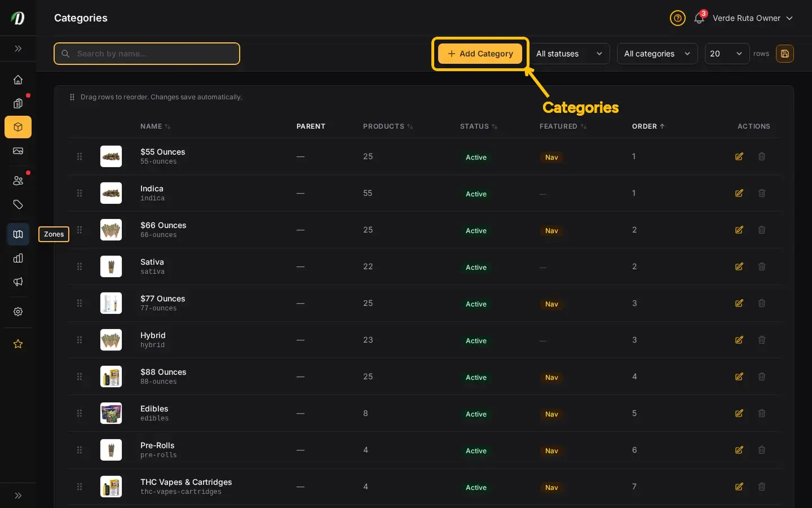This screenshot has height=508, width=812.
Task: Edit the $55 Ounces category
Action: 739,156
